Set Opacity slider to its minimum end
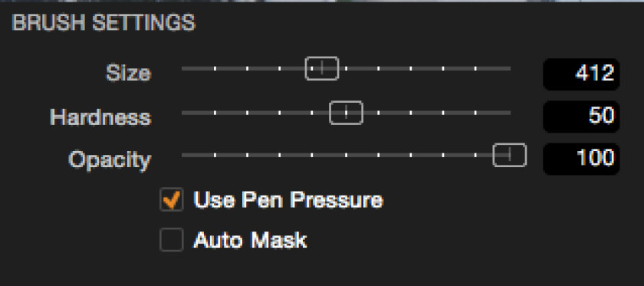Image resolution: width=644 pixels, height=286 pixels. (x=182, y=156)
